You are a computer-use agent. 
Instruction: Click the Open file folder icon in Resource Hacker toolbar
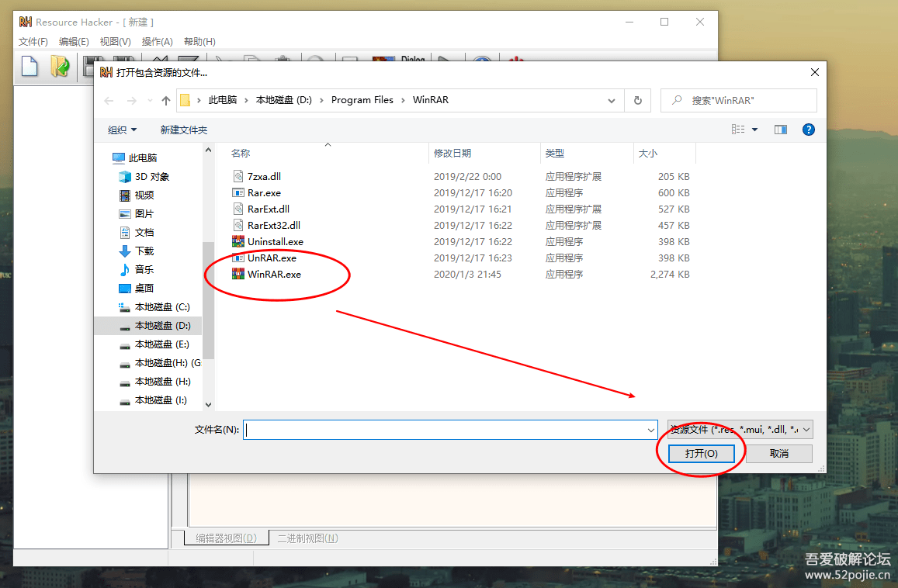60,66
